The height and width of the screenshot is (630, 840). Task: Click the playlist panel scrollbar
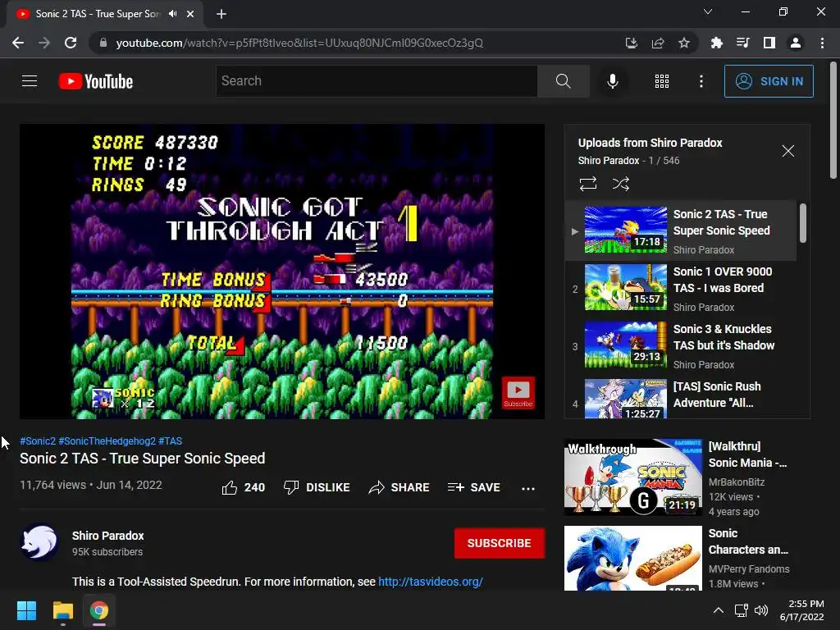[803, 223]
